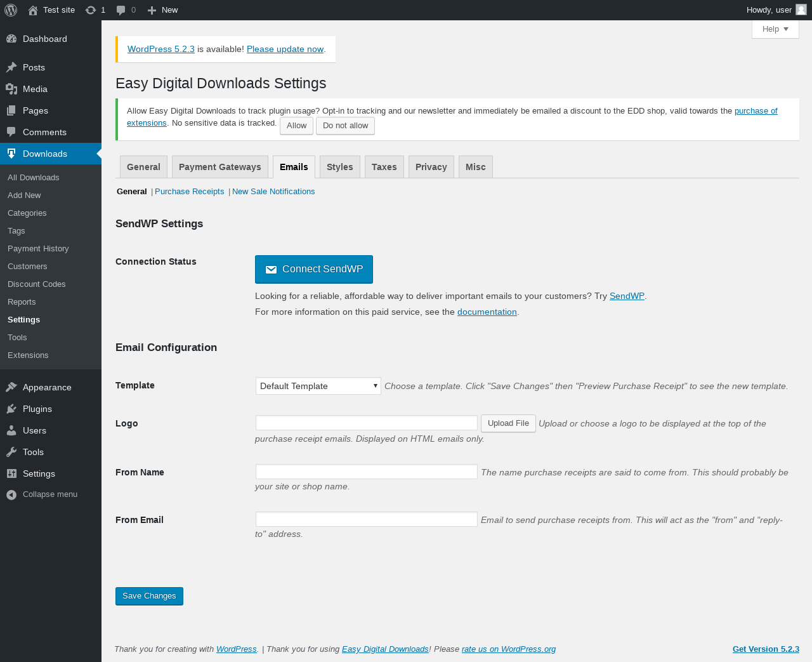Open Dashboard via its gauge icon
The image size is (812, 662).
coord(11,39)
